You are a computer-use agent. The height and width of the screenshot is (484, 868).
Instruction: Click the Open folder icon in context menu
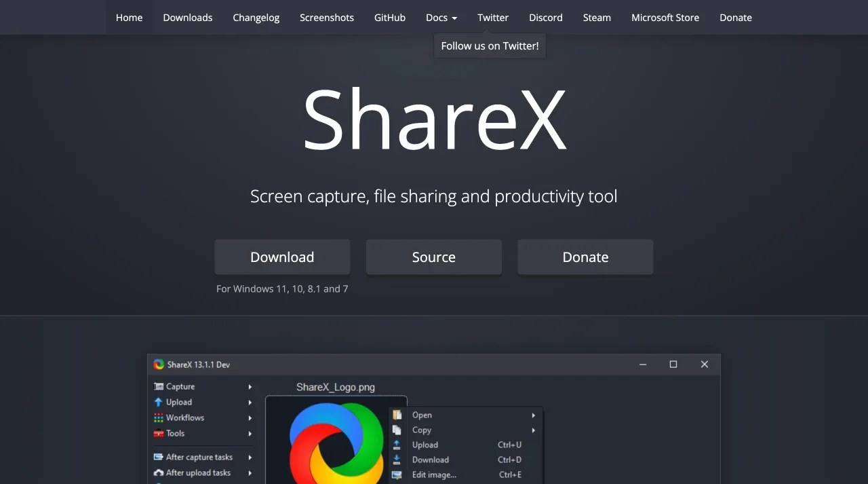[x=397, y=415]
